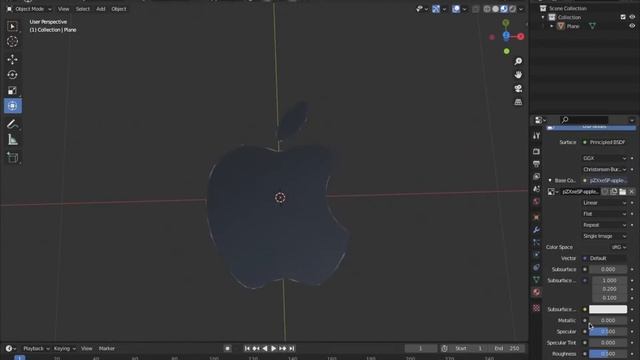The height and width of the screenshot is (360, 640).
Task: Open the Repeat extension dropdown
Action: (604, 225)
